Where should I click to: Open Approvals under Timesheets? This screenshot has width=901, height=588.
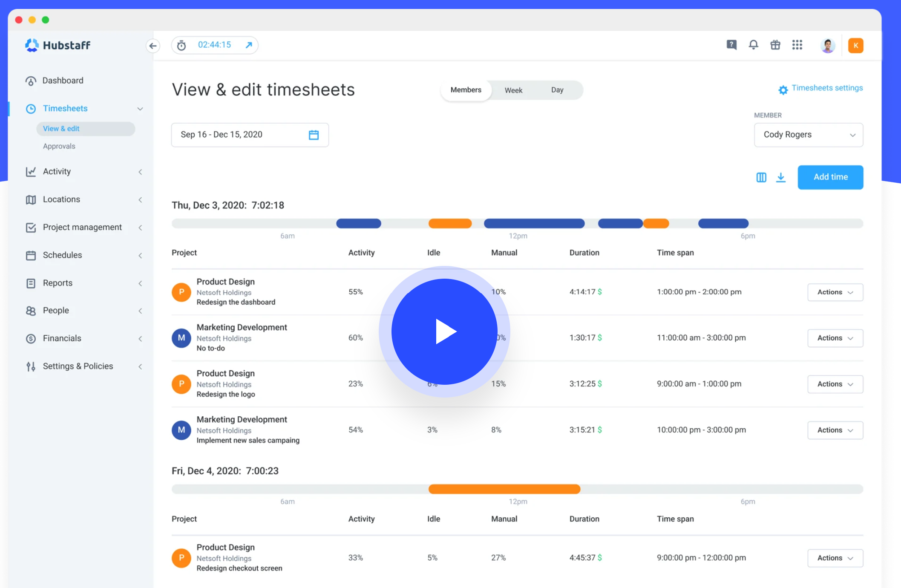click(59, 146)
